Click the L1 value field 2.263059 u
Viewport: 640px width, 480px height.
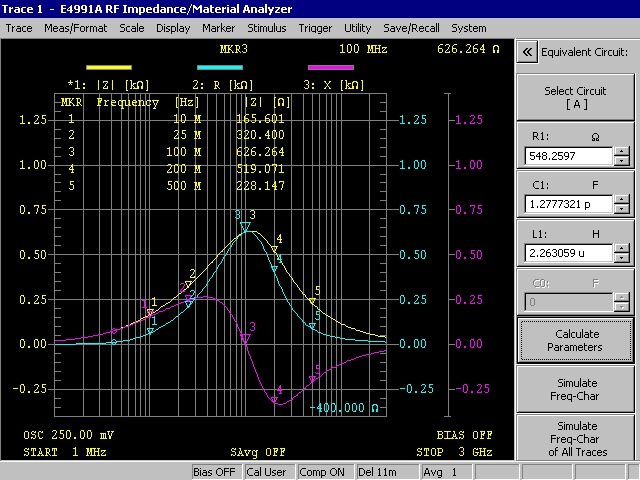pos(568,253)
